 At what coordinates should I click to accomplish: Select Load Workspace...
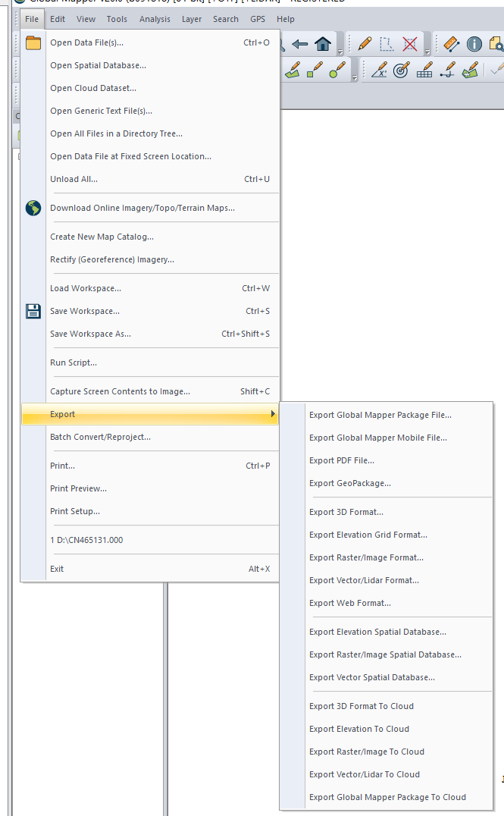[150, 288]
